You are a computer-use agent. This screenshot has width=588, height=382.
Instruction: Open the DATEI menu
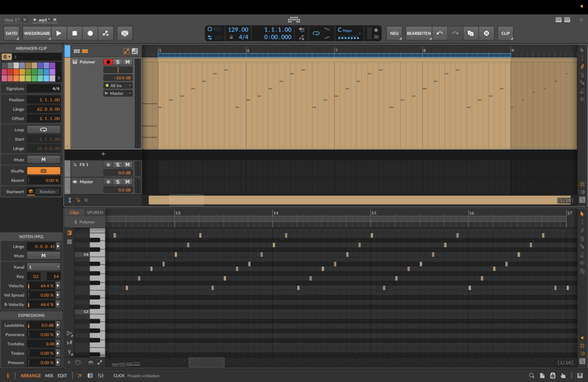(x=11, y=33)
